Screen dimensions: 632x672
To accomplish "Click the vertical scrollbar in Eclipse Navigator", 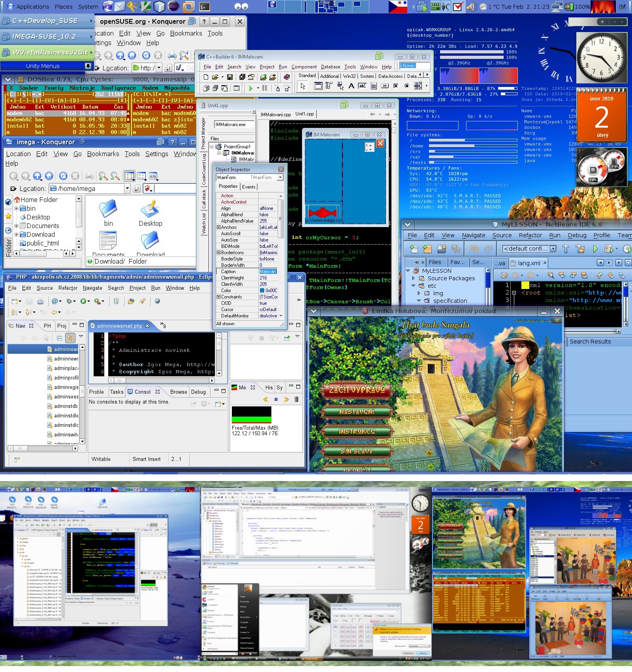I will (x=82, y=394).
